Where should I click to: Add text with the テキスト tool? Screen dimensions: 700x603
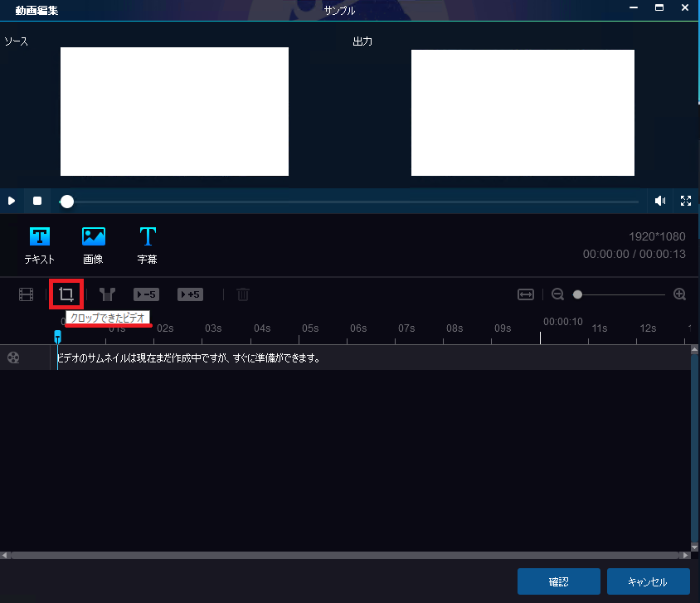[x=40, y=246]
